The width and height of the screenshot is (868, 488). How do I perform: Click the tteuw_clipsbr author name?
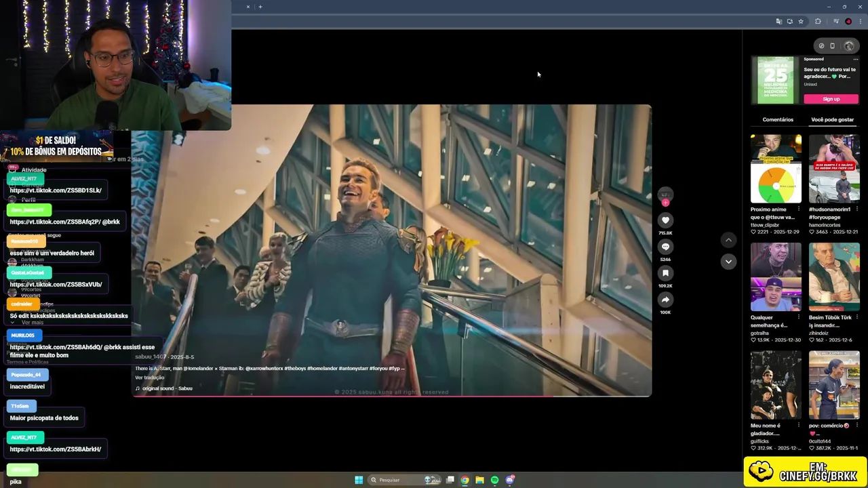click(765, 225)
